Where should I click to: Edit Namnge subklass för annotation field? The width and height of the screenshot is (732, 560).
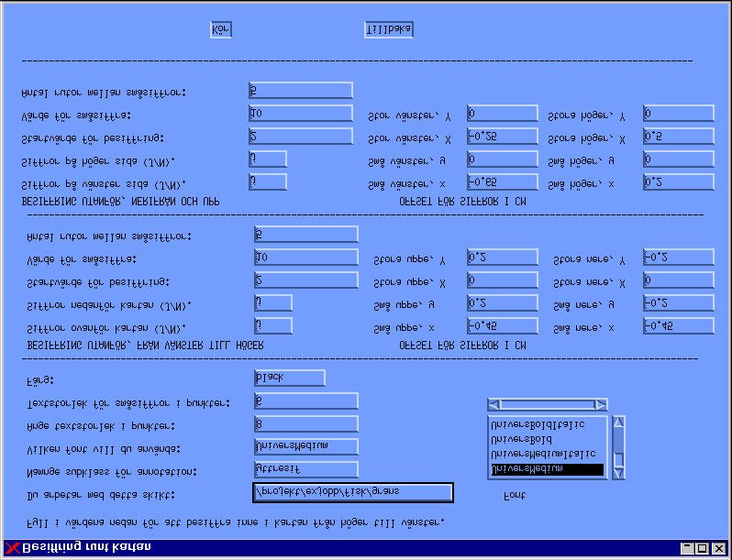point(306,469)
